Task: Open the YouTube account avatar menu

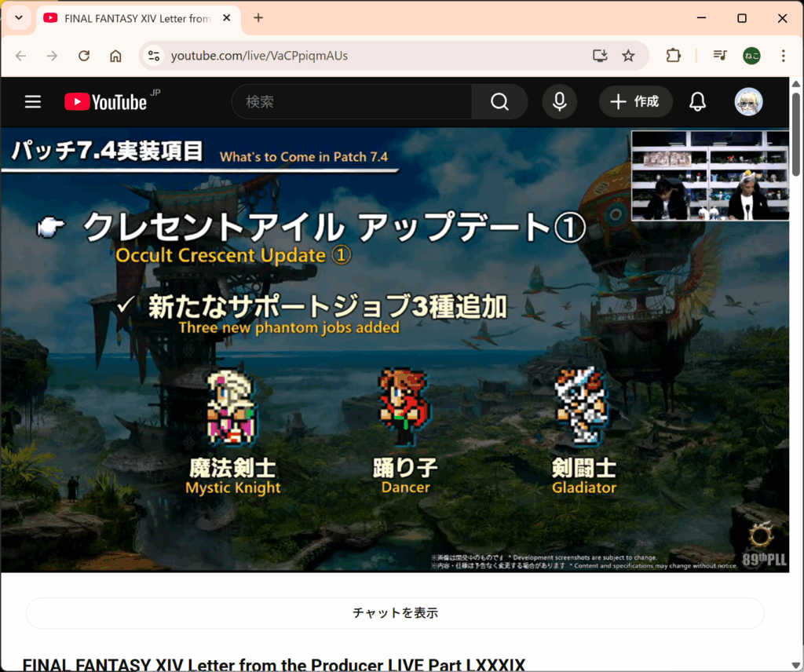Action: point(748,102)
